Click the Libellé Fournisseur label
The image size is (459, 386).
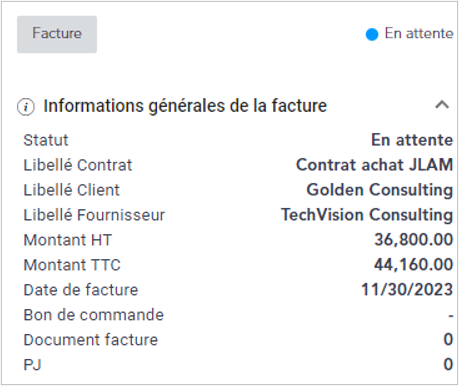pos(94,215)
